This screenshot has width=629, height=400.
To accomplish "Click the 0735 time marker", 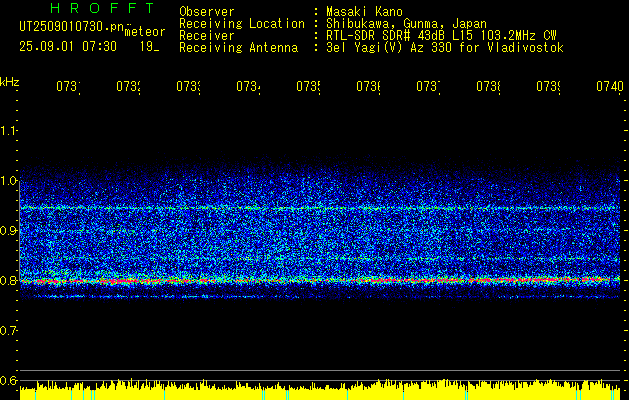I will click(308, 86).
